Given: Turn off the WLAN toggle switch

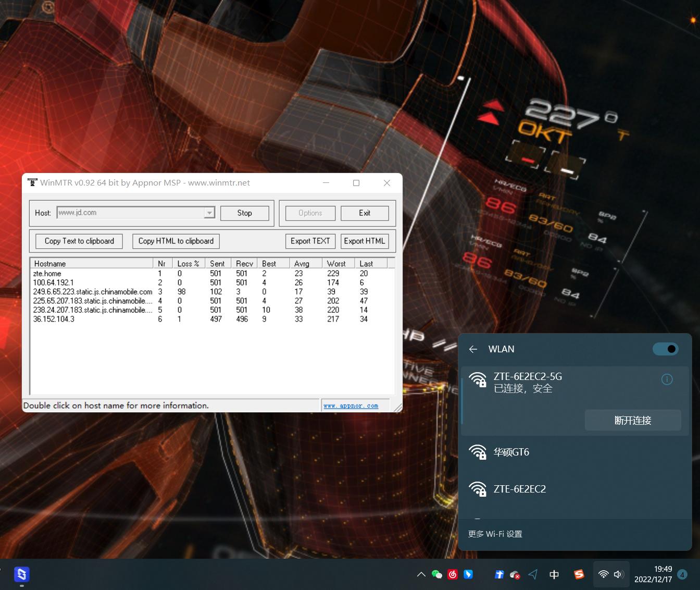Looking at the screenshot, I should tap(665, 349).
